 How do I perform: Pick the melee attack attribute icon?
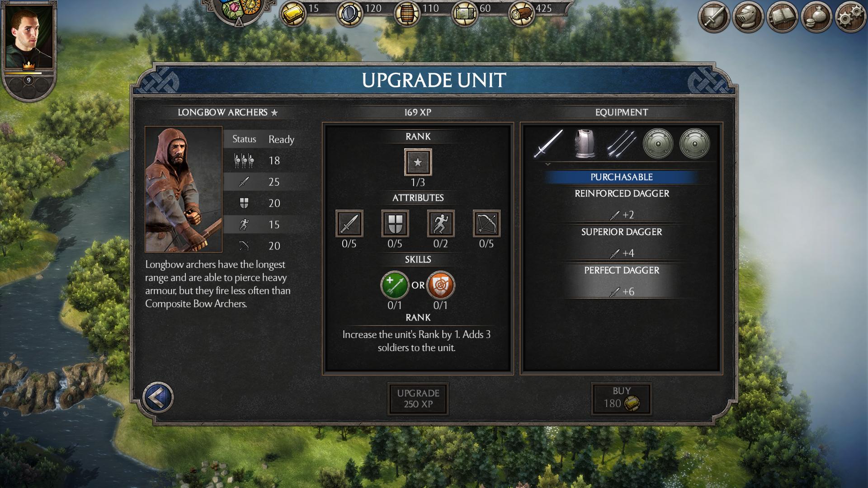(x=349, y=223)
